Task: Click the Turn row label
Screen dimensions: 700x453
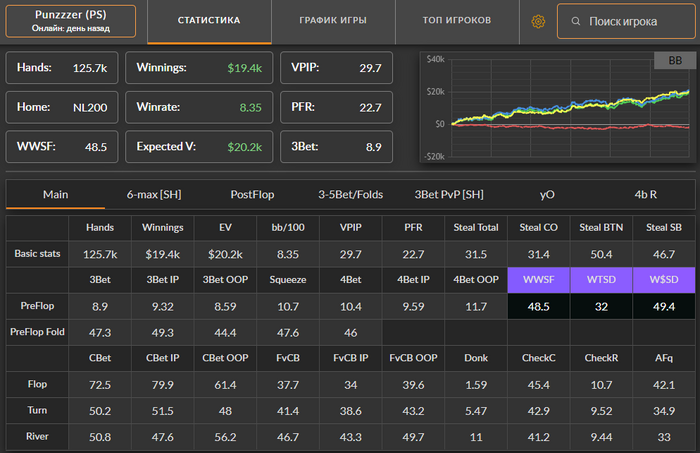Action: 37,411
